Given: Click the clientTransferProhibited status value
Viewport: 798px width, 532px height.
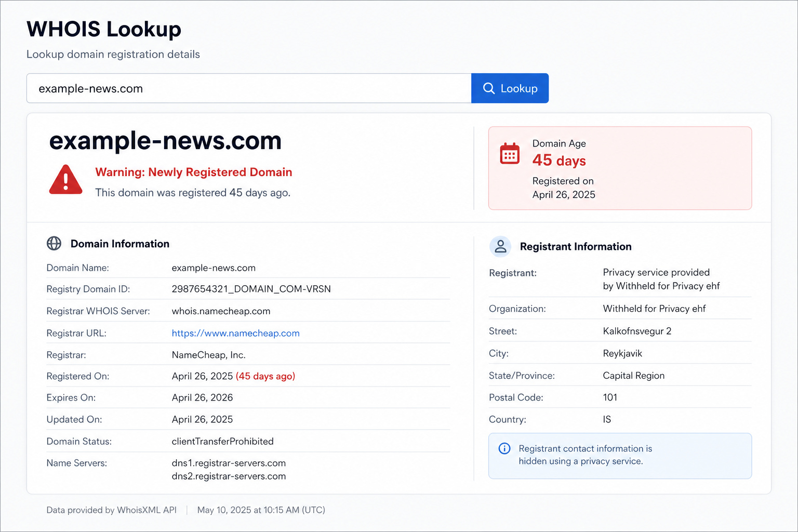Looking at the screenshot, I should coord(222,441).
